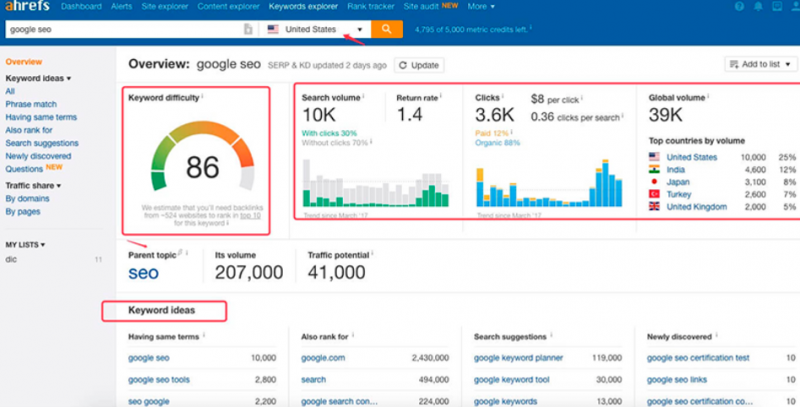Click the top 10 link under difficulty gauge

coord(250,215)
